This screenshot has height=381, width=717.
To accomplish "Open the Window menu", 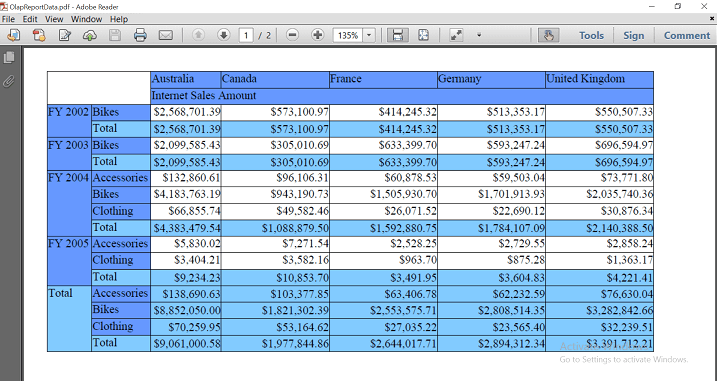I will click(86, 19).
